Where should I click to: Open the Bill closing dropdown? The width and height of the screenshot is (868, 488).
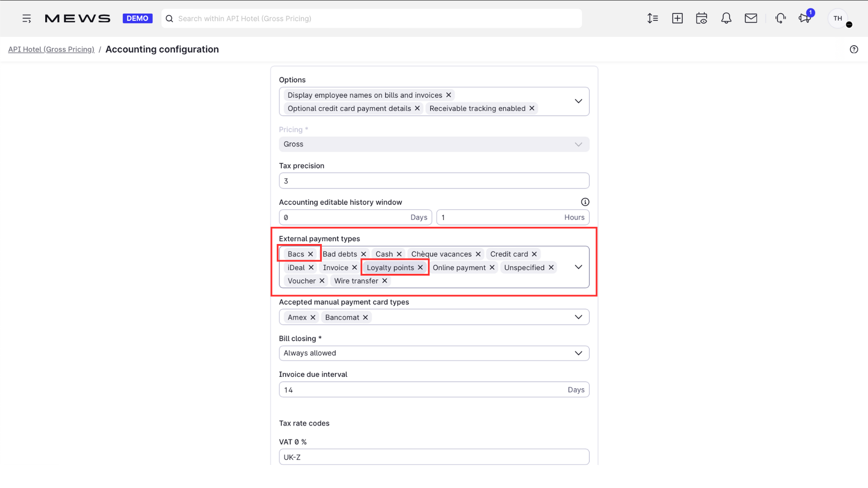tap(434, 353)
